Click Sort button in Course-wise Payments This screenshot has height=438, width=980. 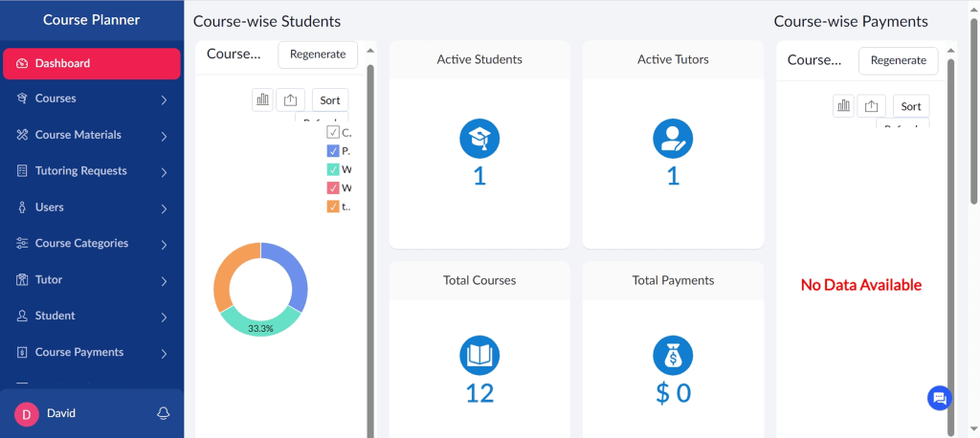pos(911,106)
